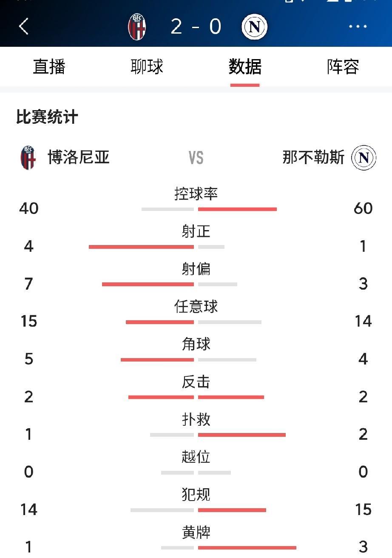Image resolution: width=392 pixels, height=558 pixels.
Task: Tap the 射正 shots on target bar
Action: (156, 247)
